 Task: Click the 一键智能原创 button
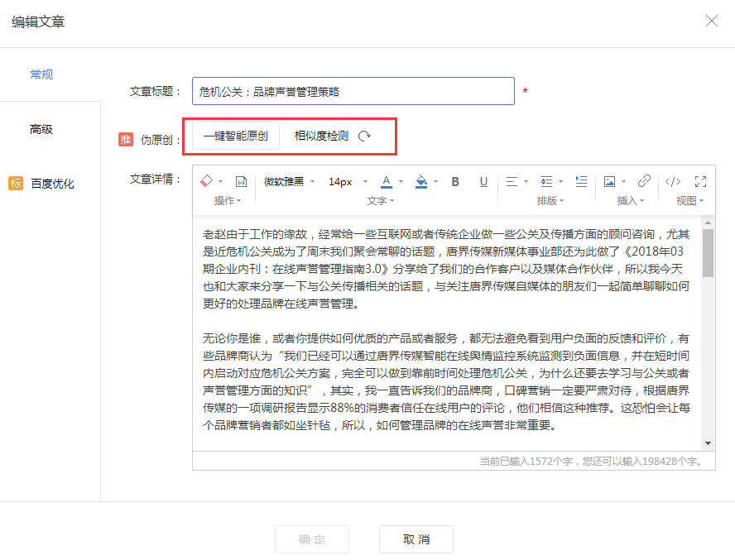point(236,136)
